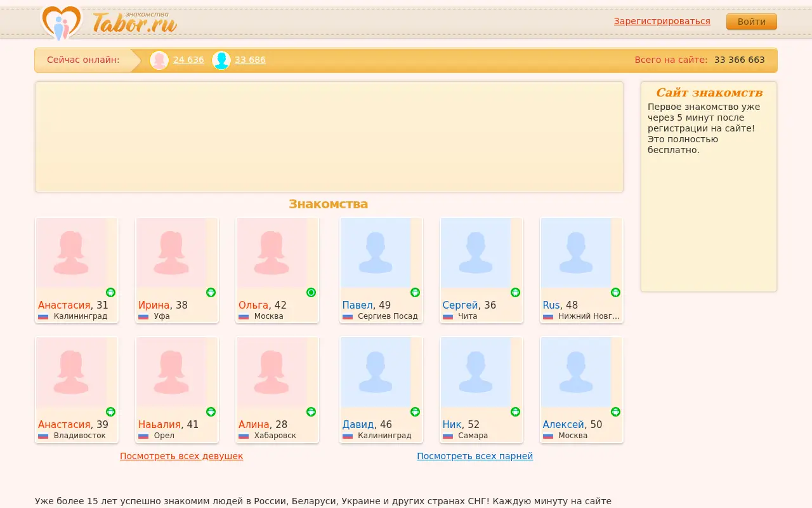812x508 pixels.
Task: Open the profile photo of Анастасия, 31
Action: [71, 253]
